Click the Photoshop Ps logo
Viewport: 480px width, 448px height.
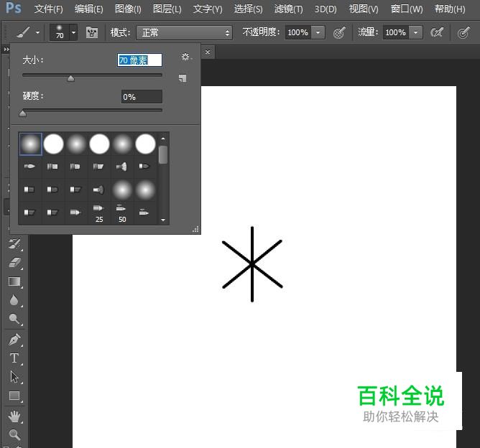click(14, 8)
